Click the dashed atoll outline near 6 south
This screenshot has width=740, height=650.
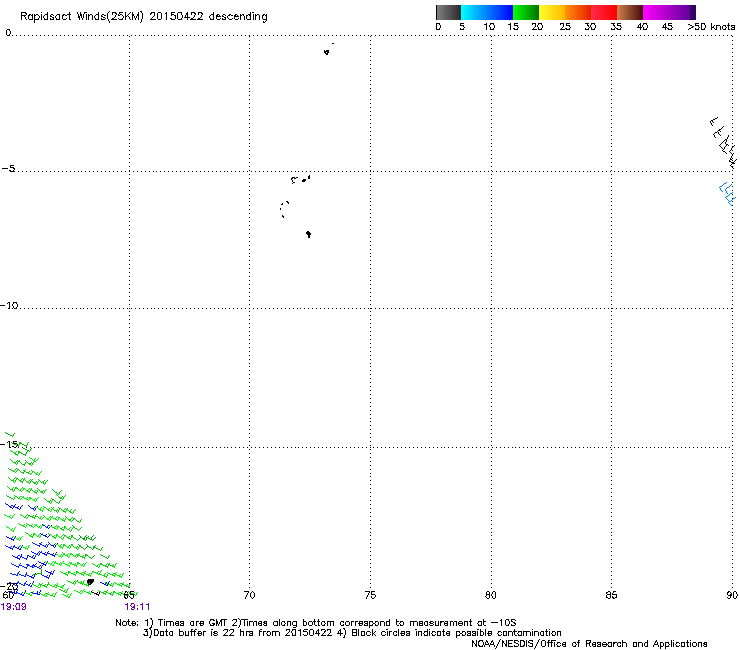pyautogui.click(x=284, y=209)
